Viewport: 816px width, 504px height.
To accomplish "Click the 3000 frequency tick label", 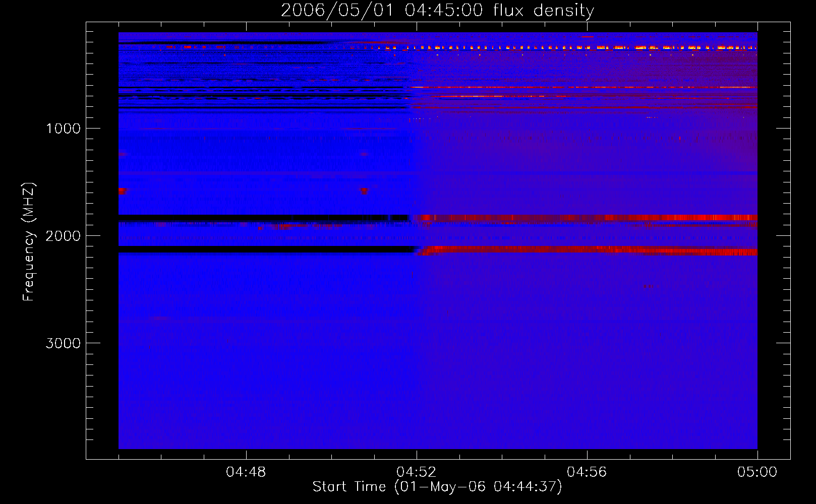I will click(63, 343).
